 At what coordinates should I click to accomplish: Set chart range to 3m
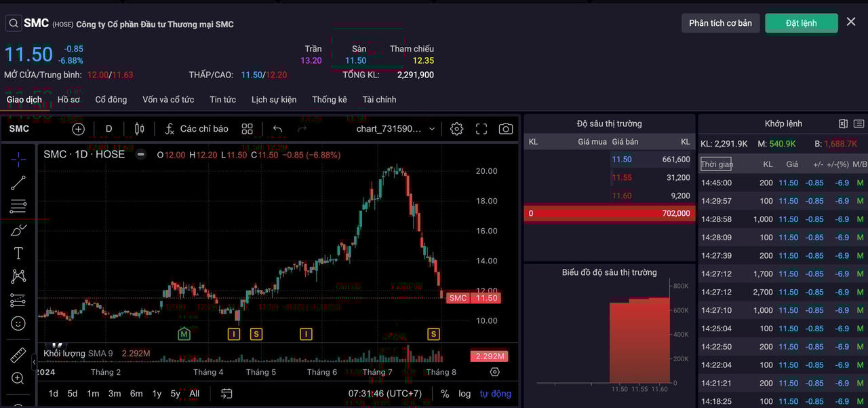(115, 394)
